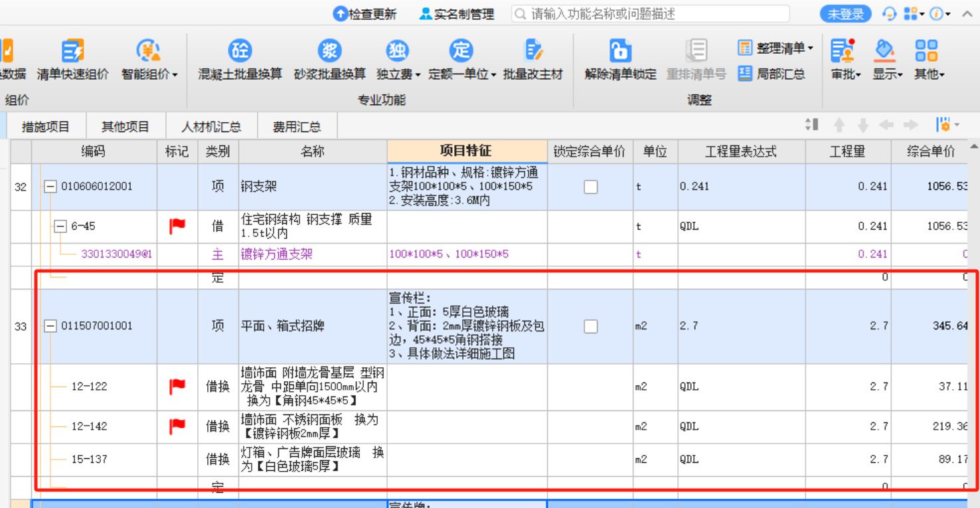Click the 编码 column header
The image size is (980, 508).
[x=93, y=151]
